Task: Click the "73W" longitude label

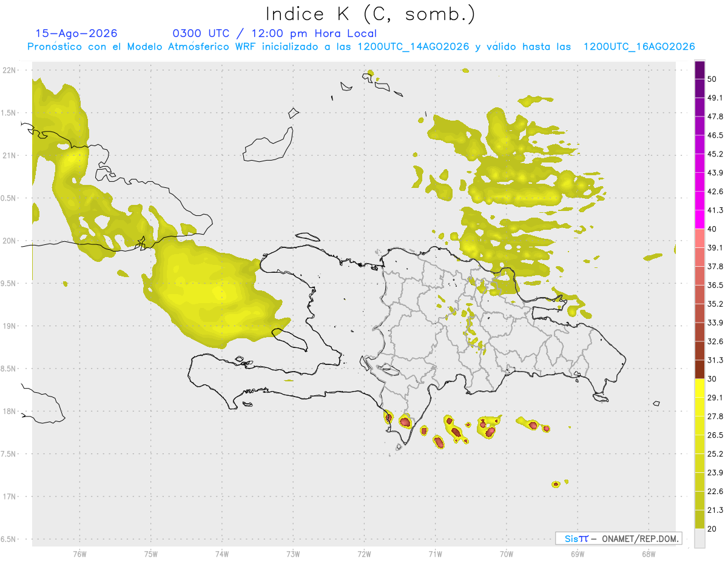Action: [293, 554]
